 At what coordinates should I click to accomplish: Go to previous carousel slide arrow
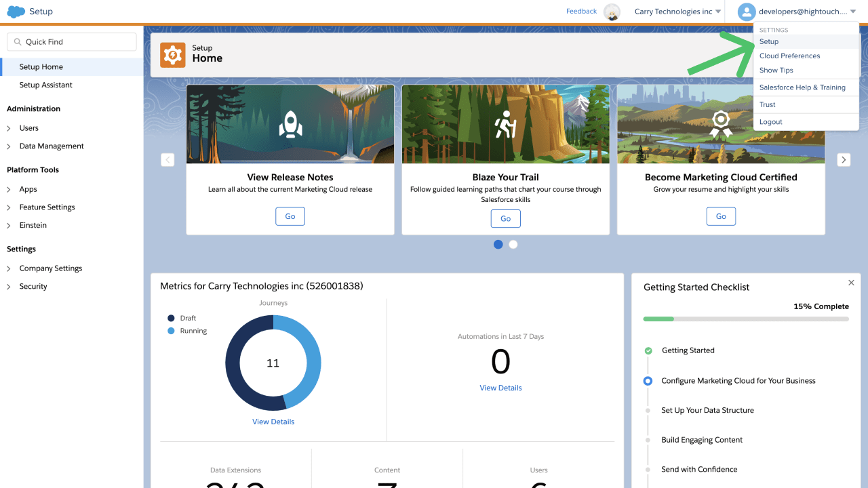coord(167,160)
